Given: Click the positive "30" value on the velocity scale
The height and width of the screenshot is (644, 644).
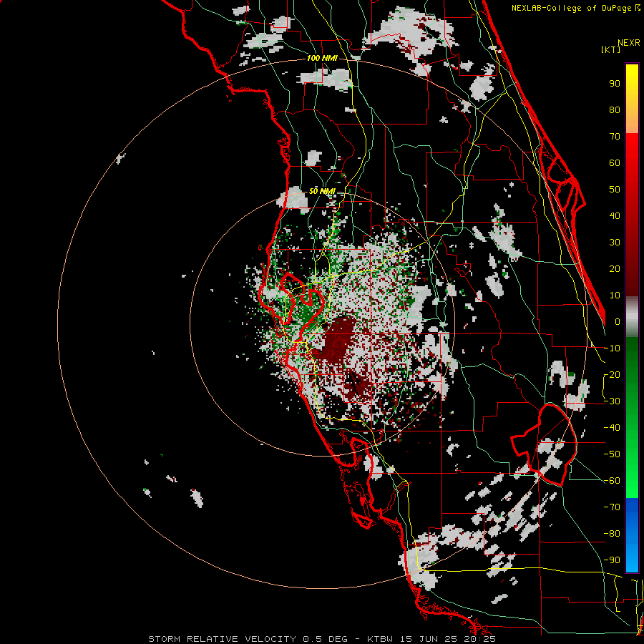Looking at the screenshot, I should point(615,243).
